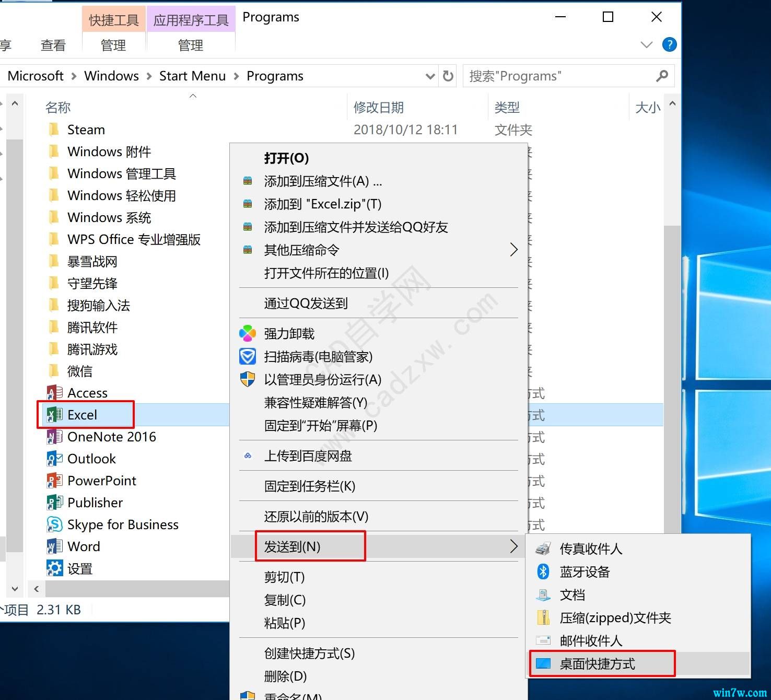771x700 pixels.
Task: Sort by the 大小 column header
Action: coord(647,107)
